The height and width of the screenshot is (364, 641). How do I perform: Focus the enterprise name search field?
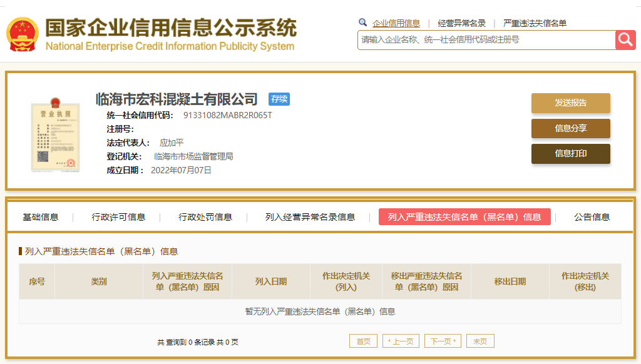(x=486, y=40)
